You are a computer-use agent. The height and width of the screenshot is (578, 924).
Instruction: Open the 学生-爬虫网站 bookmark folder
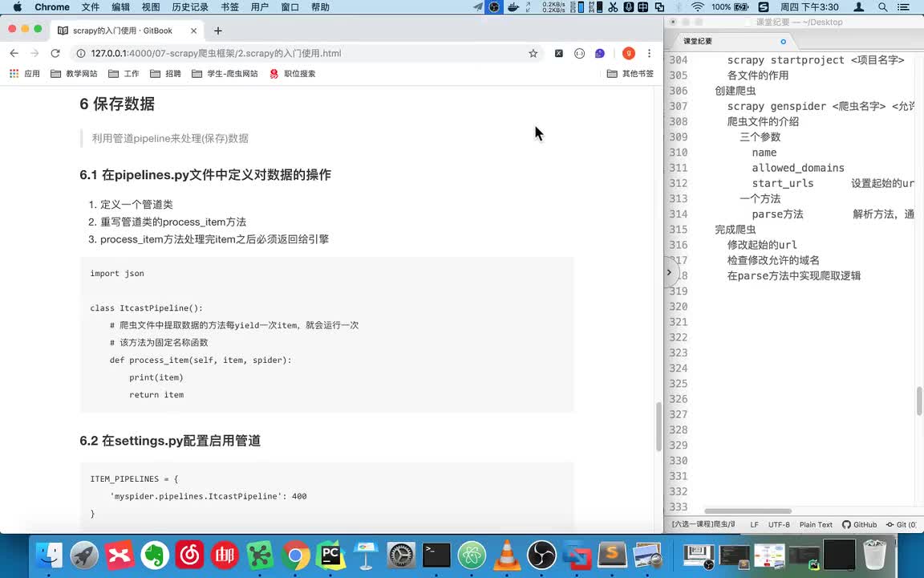click(x=225, y=74)
